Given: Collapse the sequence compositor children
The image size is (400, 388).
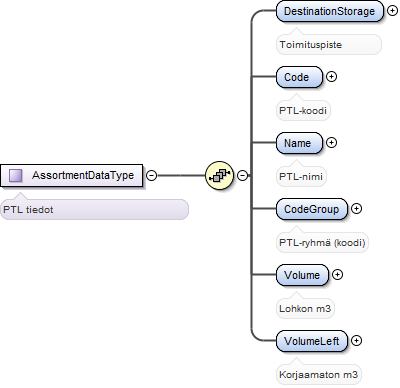Looking at the screenshot, I should tap(242, 175).
